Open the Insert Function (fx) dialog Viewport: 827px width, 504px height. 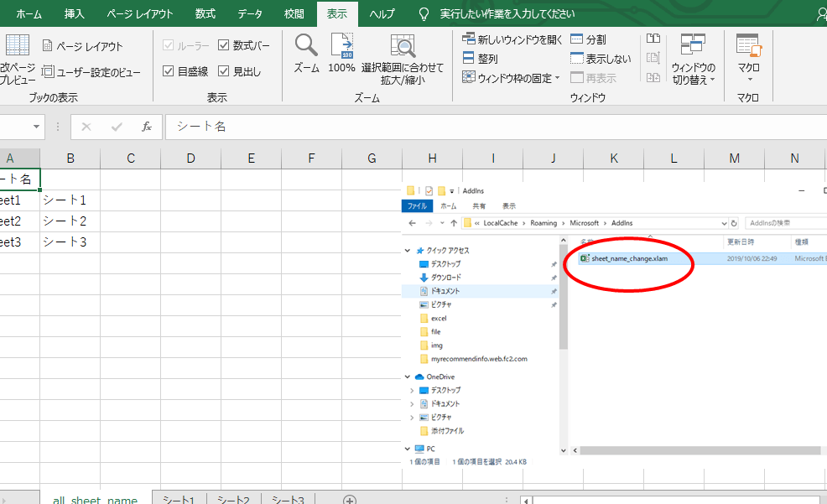(x=147, y=127)
